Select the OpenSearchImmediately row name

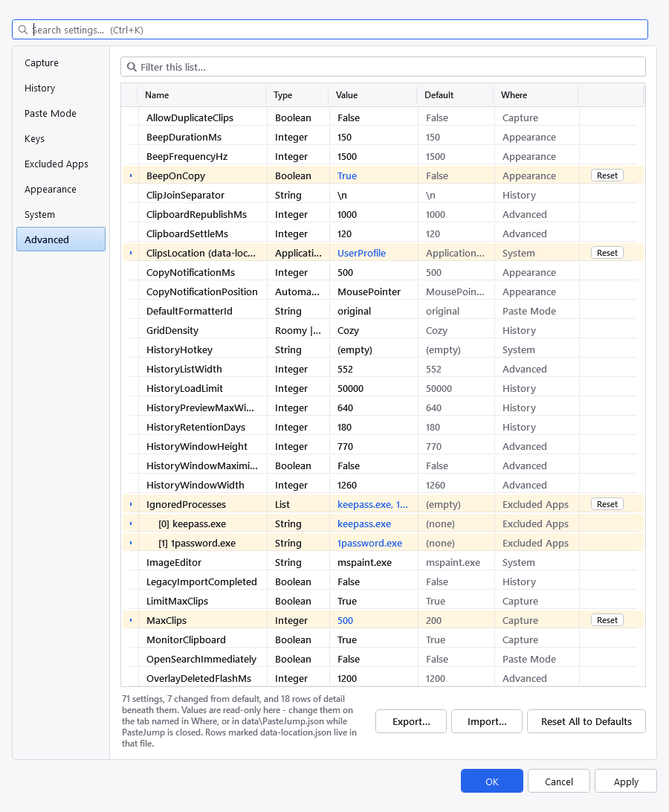[201, 659]
